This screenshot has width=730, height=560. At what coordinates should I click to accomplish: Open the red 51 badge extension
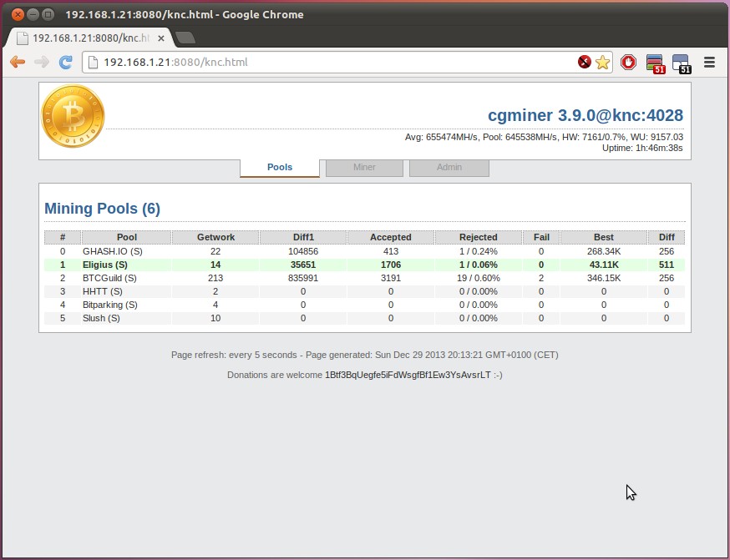click(655, 63)
